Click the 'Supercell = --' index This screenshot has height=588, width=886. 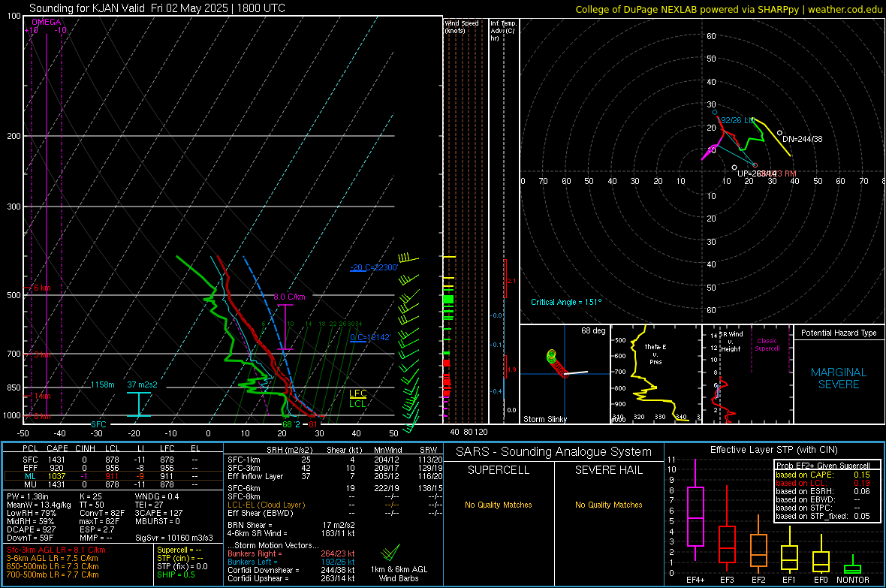click(179, 550)
